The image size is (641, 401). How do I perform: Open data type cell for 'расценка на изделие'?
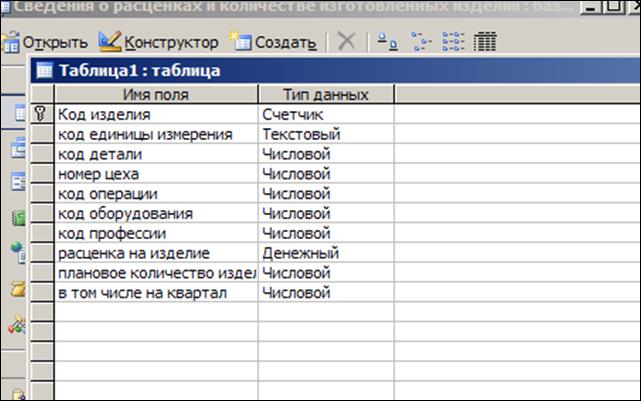click(x=325, y=253)
